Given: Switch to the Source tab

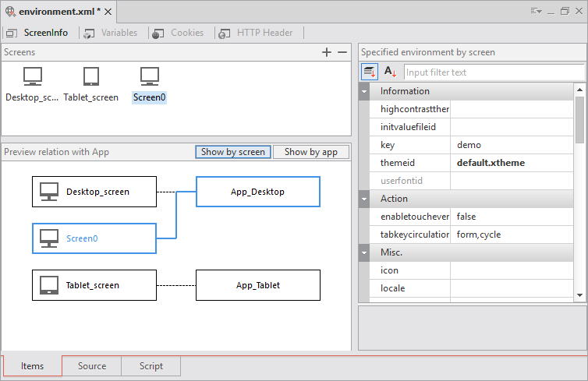Looking at the screenshot, I should pyautogui.click(x=92, y=366).
